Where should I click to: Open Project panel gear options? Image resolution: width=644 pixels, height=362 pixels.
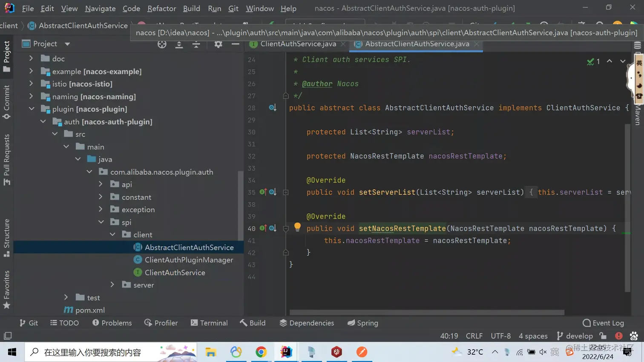tap(218, 44)
